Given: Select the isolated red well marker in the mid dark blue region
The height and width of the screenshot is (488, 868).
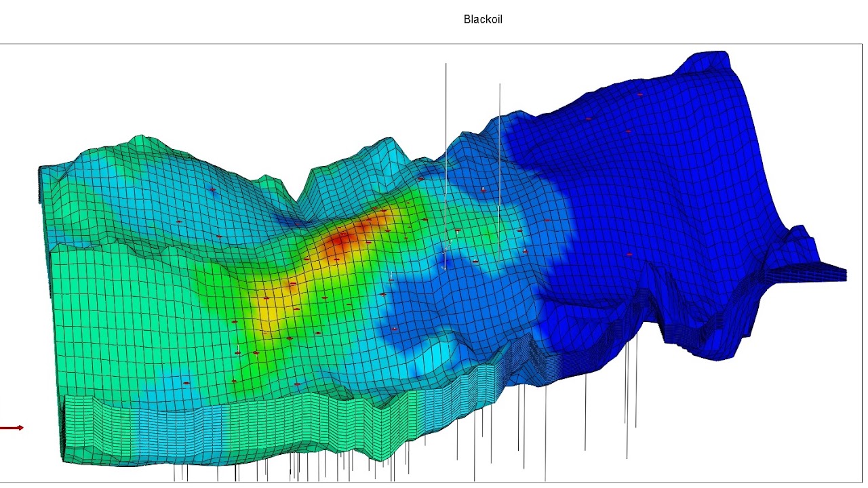Looking at the screenshot, I should tap(629, 254).
